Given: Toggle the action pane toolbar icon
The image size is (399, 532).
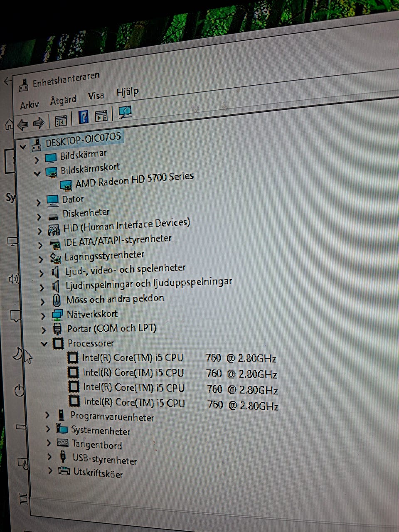Looking at the screenshot, I should 101,116.
